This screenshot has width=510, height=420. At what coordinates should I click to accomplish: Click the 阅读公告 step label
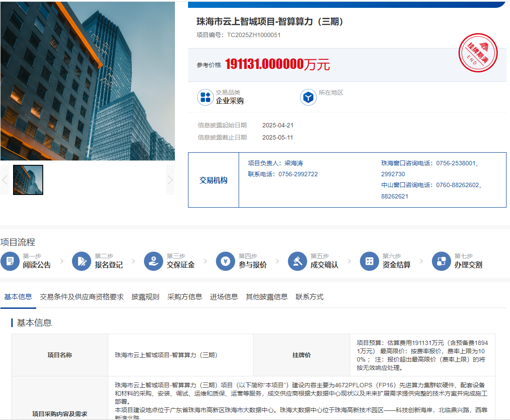[x=37, y=265]
